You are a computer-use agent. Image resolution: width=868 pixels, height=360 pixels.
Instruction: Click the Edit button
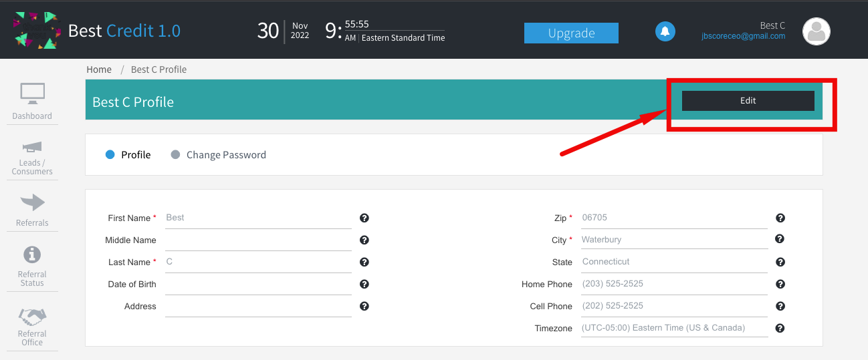(x=748, y=100)
